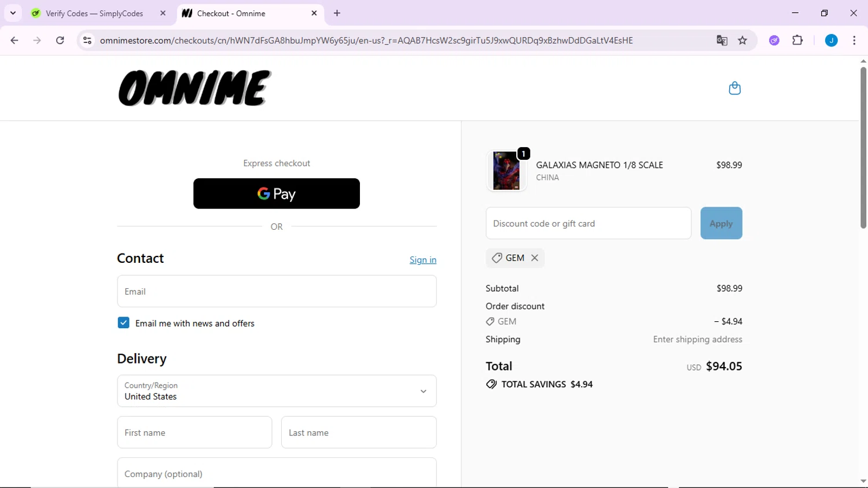
Task: Toggle Email me with news and offers checkbox
Action: click(123, 323)
